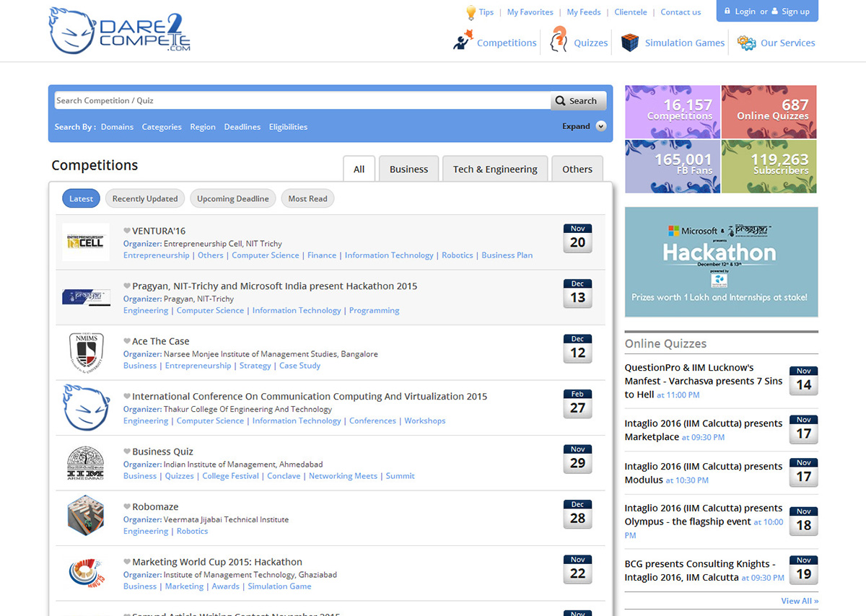Open the Dec 28 calendar icon for Robomaze
The width and height of the screenshot is (866, 616).
578,514
